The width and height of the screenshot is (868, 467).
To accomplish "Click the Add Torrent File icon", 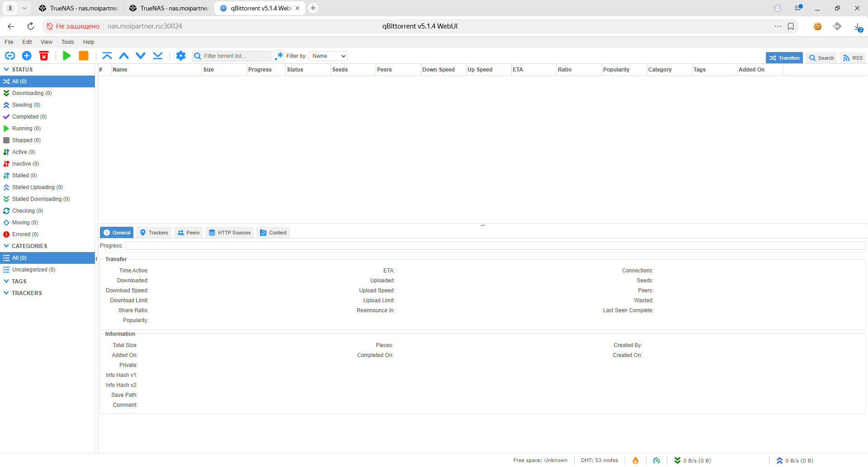I will [27, 56].
